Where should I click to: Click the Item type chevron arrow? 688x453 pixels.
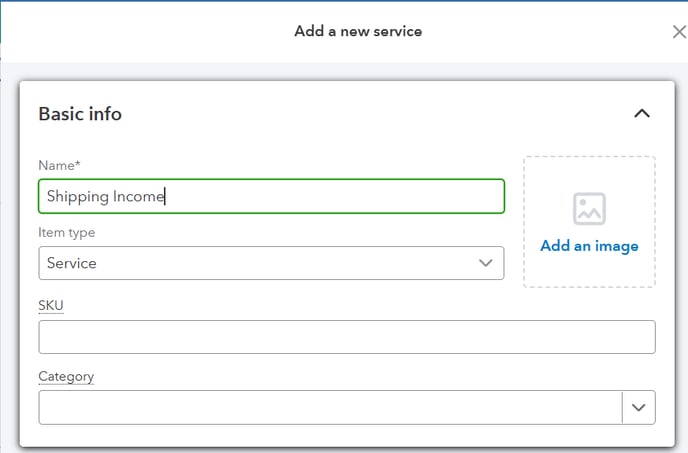click(x=485, y=263)
